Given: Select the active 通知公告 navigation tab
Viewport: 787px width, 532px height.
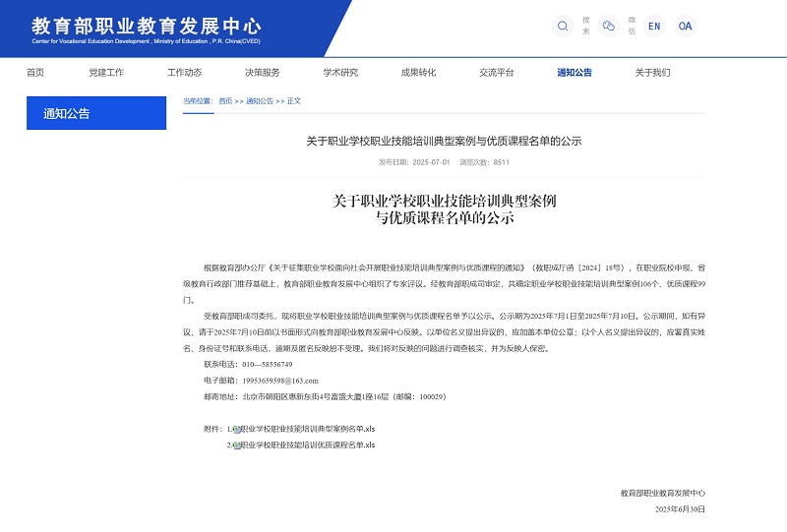Looking at the screenshot, I should 575,73.
